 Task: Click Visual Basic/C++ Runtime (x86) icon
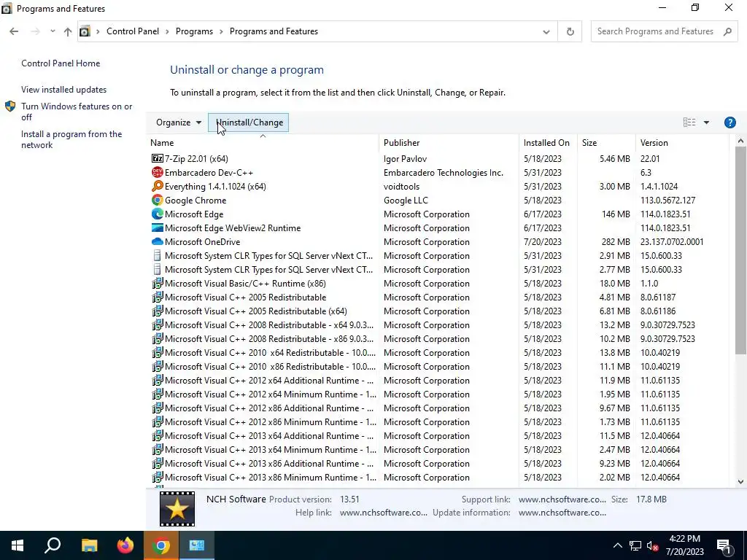[158, 284]
